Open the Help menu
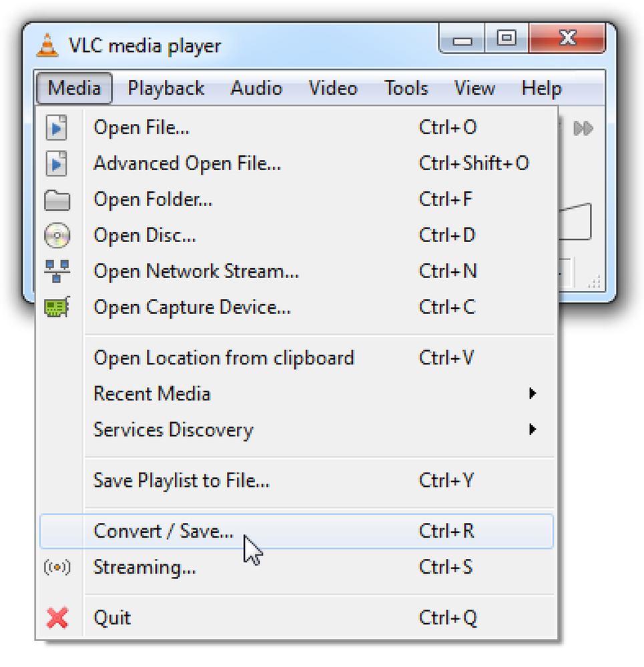 point(542,89)
